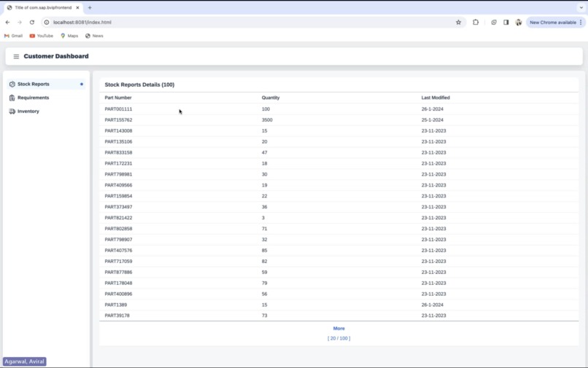Click the More button to load more rows
This screenshot has height=368, width=588.
click(339, 329)
